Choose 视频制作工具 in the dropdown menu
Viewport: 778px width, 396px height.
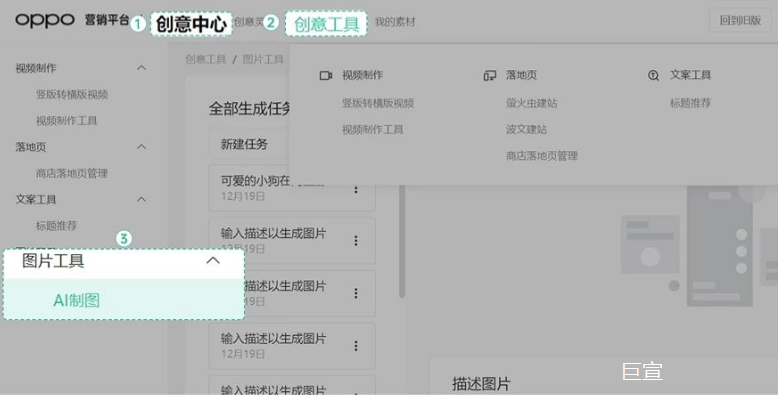coord(373,130)
